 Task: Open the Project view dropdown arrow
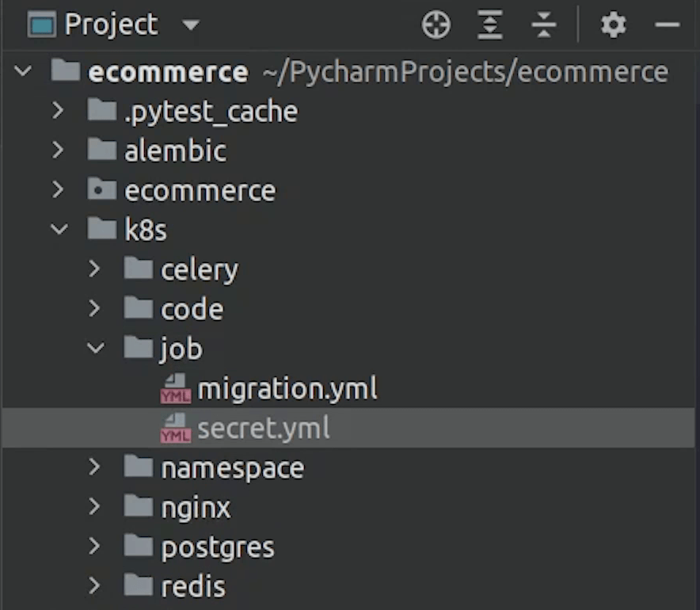190,25
